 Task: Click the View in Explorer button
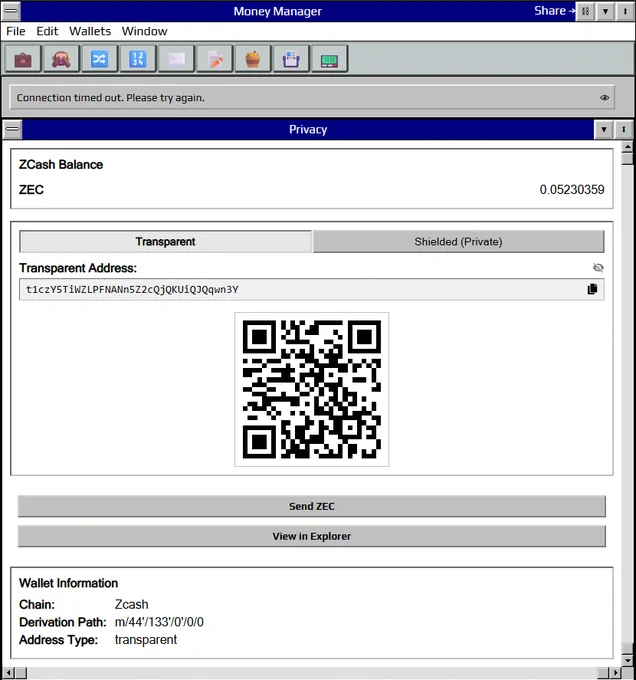click(312, 536)
